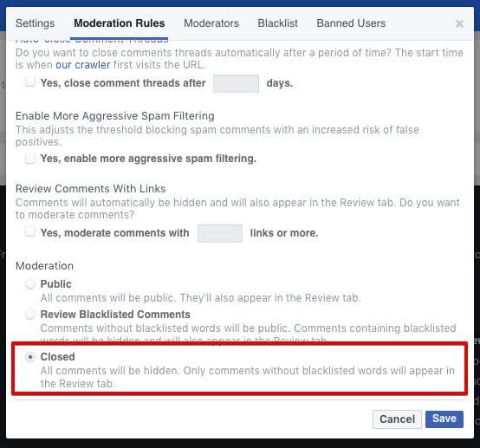Click the Cancel button
The image size is (480, 448).
(397, 419)
